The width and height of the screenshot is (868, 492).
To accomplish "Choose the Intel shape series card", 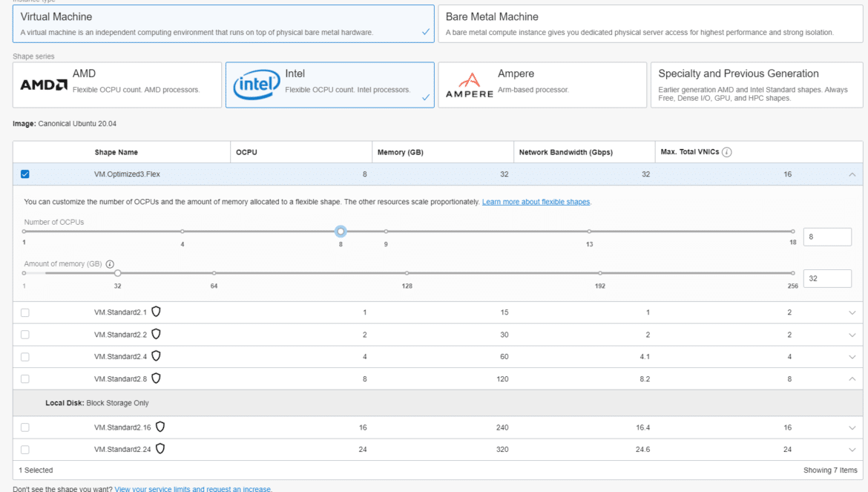I will click(x=330, y=85).
